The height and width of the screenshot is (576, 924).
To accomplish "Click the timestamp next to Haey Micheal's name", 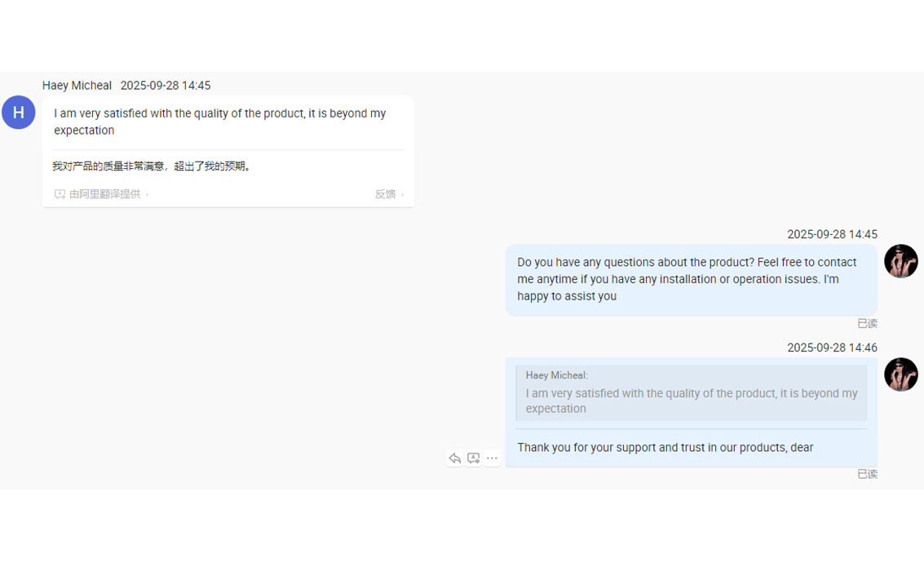I will [x=166, y=86].
